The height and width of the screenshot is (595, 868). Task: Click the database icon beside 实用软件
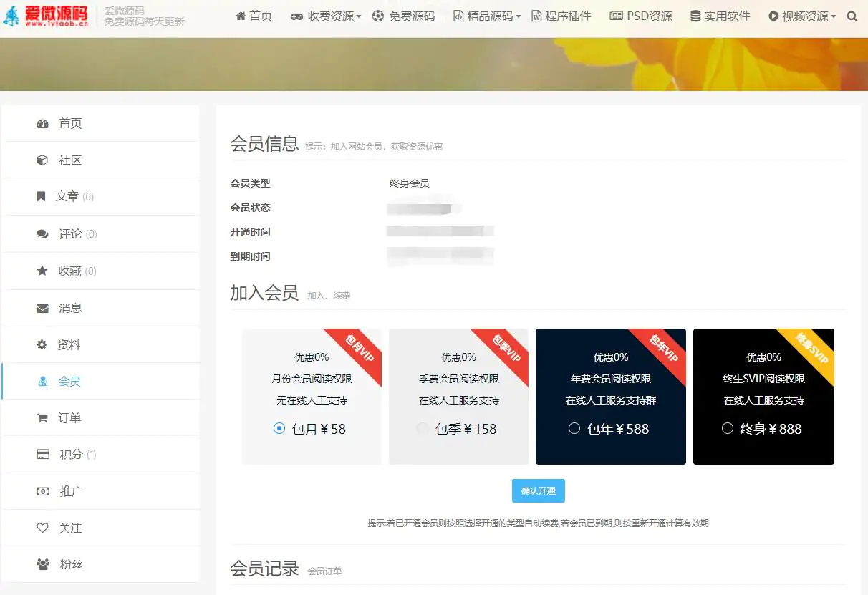click(695, 16)
